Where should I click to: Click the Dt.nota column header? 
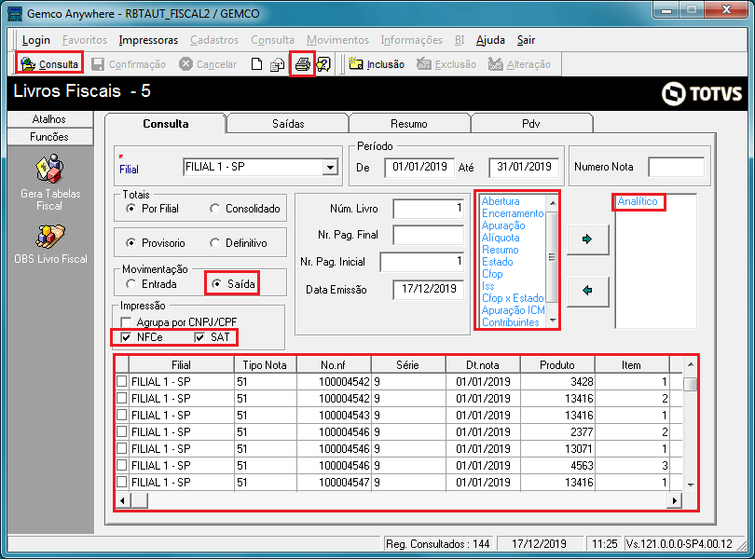click(x=483, y=365)
